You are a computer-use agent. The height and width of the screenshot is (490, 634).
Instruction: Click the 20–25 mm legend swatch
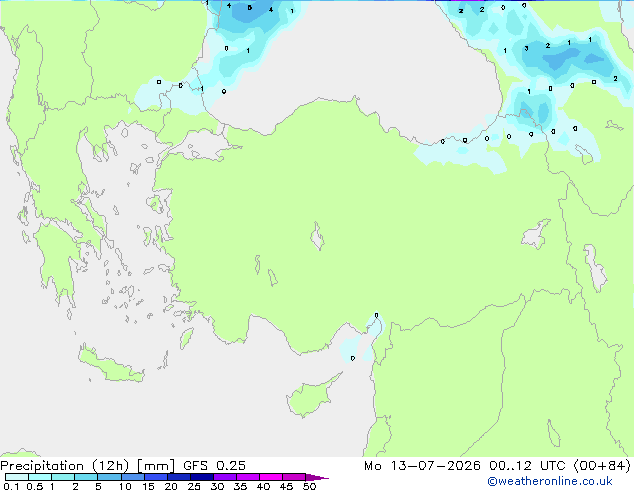click(179, 477)
